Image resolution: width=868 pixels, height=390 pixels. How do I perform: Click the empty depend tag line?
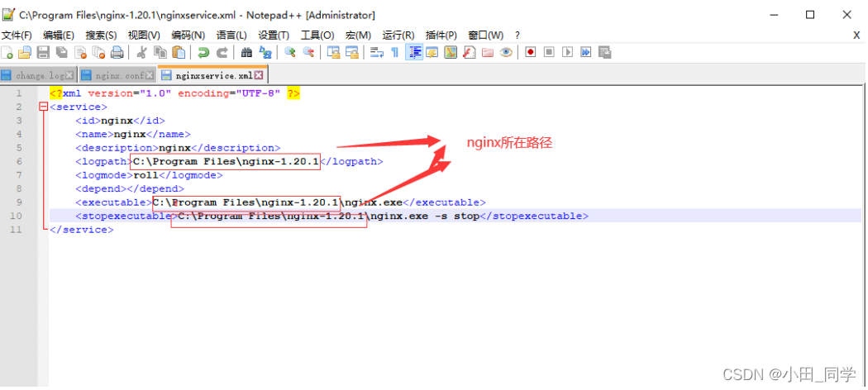coord(130,188)
